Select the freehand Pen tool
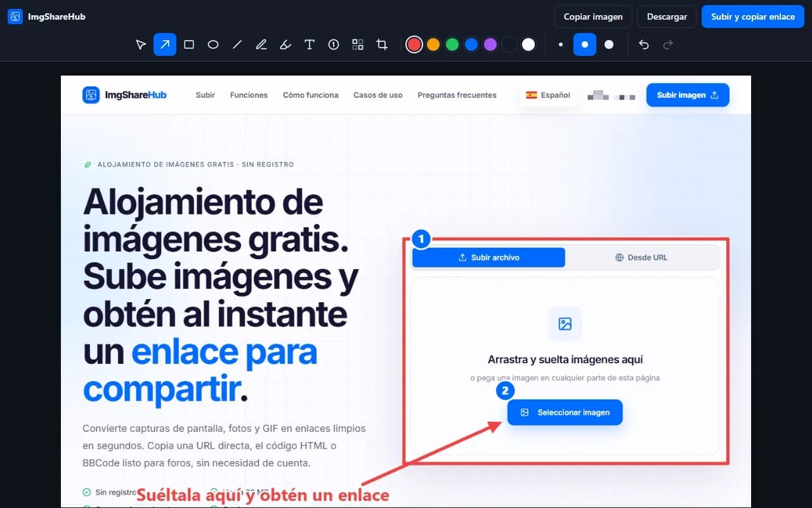The height and width of the screenshot is (508, 812). (261, 44)
